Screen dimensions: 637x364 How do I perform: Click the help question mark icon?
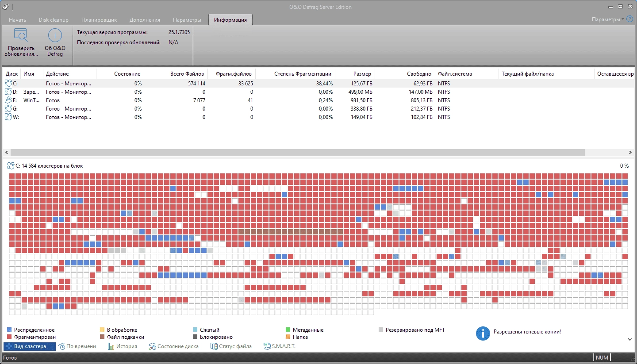(630, 19)
